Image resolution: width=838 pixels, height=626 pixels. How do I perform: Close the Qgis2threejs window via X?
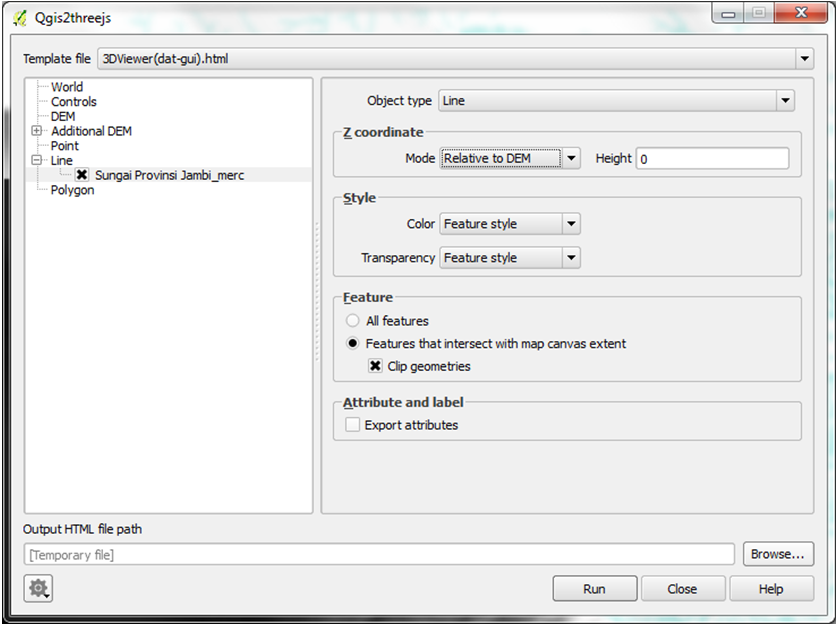click(x=801, y=13)
